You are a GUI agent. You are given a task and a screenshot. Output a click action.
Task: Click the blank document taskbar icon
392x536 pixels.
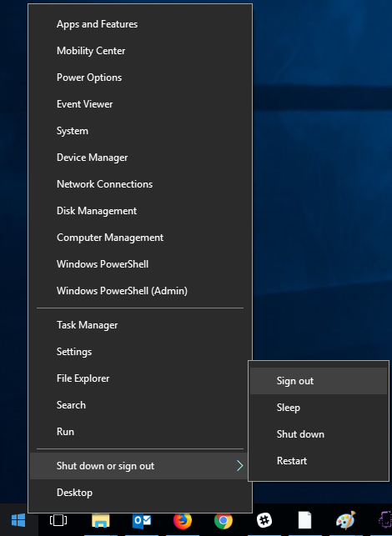[304, 520]
